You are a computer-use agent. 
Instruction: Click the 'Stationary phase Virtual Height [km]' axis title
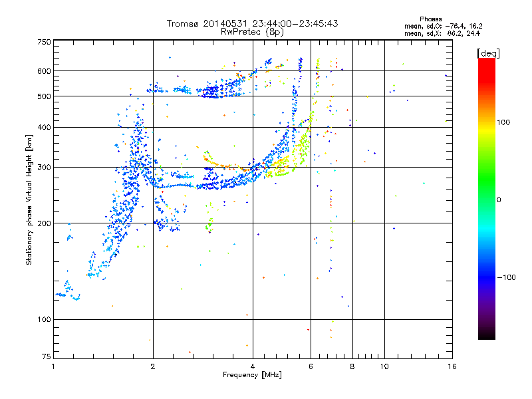(x=29, y=199)
